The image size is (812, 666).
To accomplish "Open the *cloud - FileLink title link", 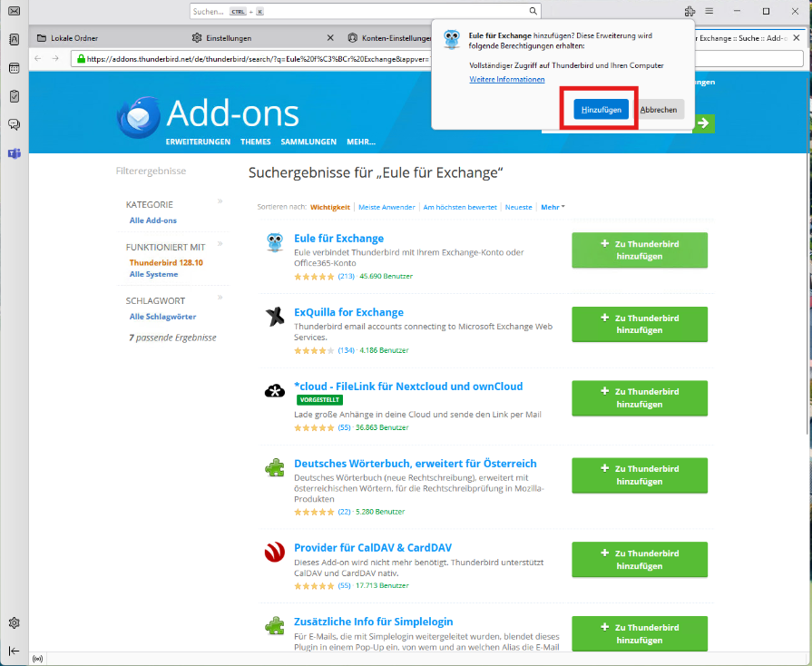I will 408,387.
